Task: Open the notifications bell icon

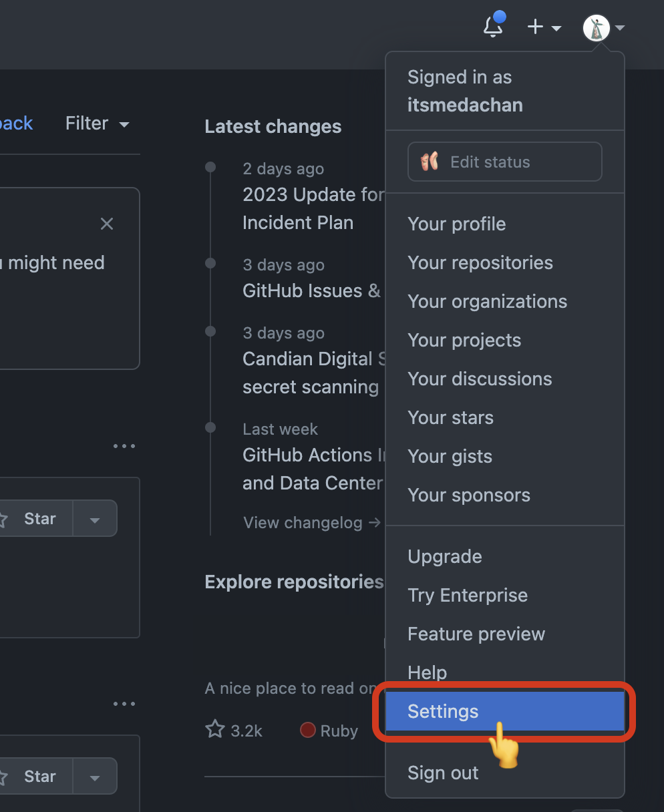Action: (493, 27)
